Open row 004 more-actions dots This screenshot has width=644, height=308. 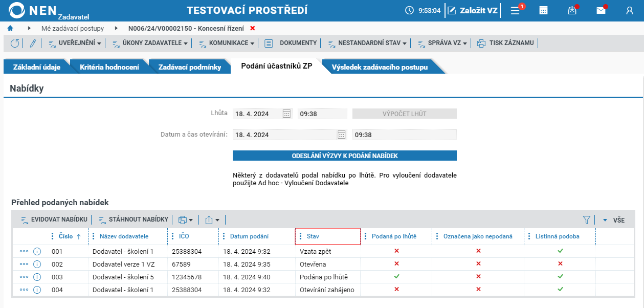(x=24, y=290)
